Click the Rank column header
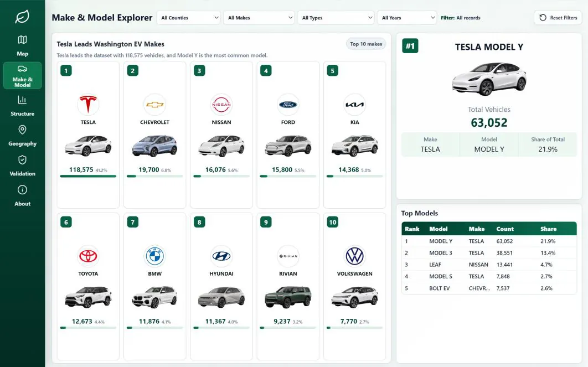588x367 pixels. 412,229
